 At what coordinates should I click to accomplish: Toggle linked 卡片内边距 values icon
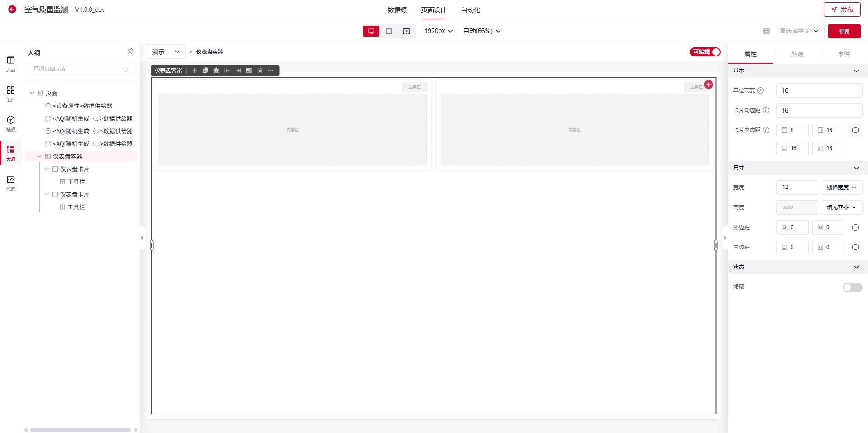coord(855,130)
